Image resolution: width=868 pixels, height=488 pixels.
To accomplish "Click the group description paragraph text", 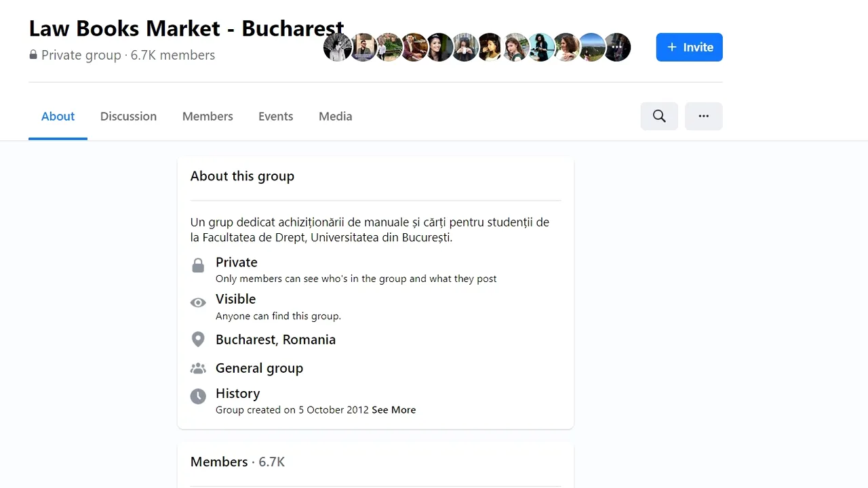I will click(370, 230).
